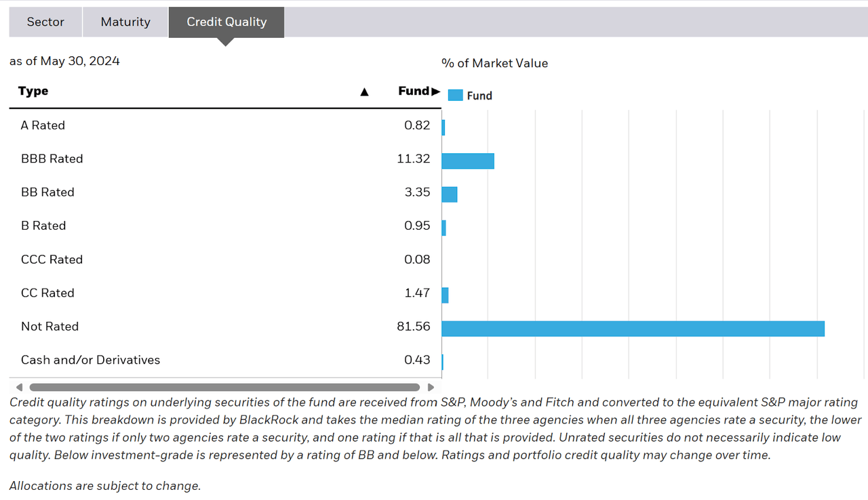Click the BB Rated chart bar
This screenshot has width=868, height=500.
click(449, 194)
